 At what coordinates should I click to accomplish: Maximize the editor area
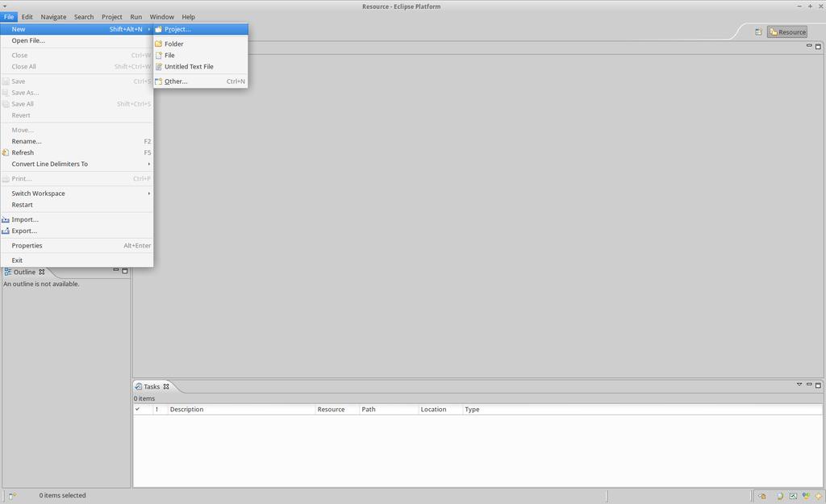click(818, 46)
